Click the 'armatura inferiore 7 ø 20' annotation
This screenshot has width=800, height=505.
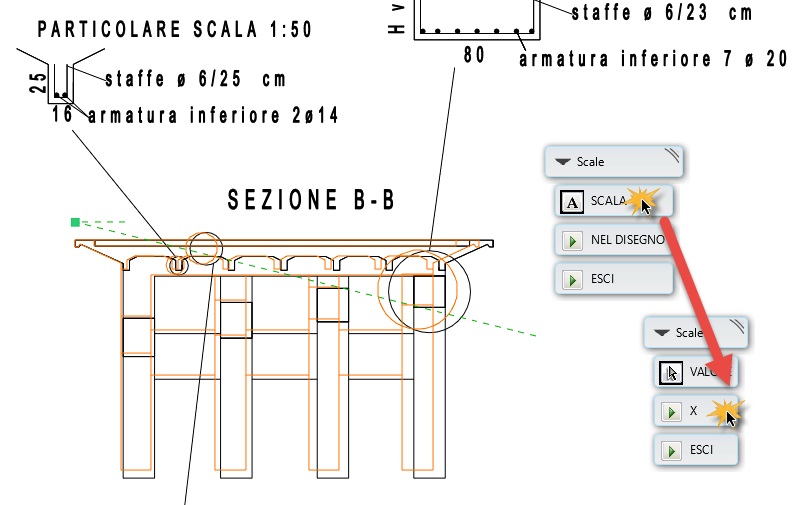[x=654, y=59]
